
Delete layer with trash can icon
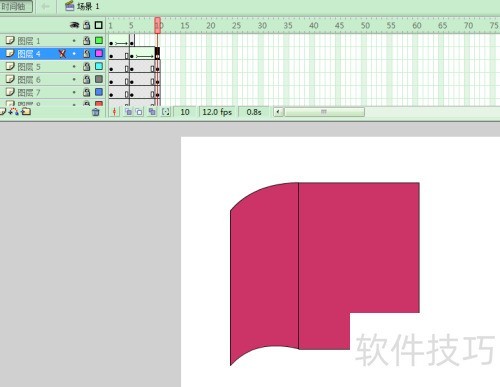(x=96, y=112)
